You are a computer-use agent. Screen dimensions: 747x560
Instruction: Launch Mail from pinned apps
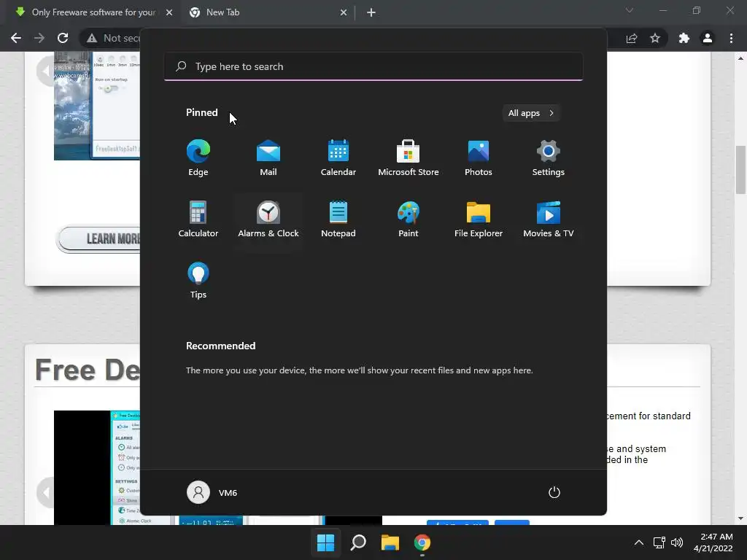click(268, 158)
